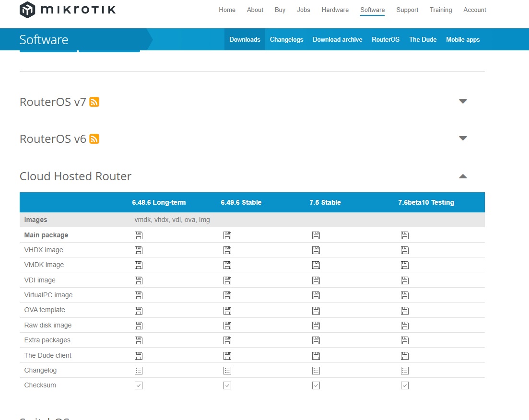Open Changelog for 7.5 Stable
The image size is (529, 420).
[x=316, y=370]
